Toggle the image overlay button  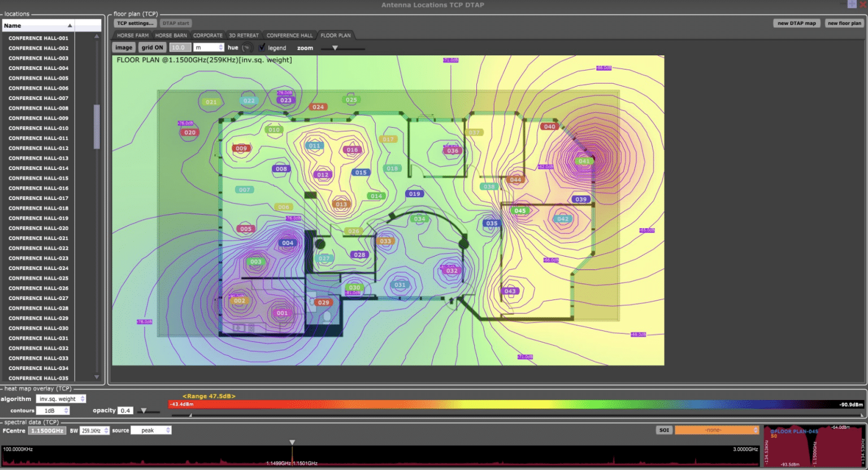click(123, 47)
